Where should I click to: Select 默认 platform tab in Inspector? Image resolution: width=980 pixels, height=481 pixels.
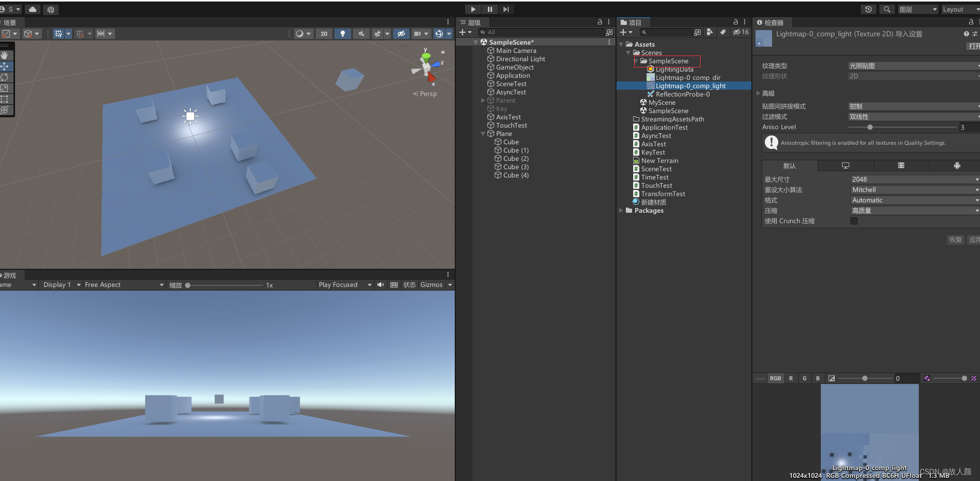click(790, 166)
